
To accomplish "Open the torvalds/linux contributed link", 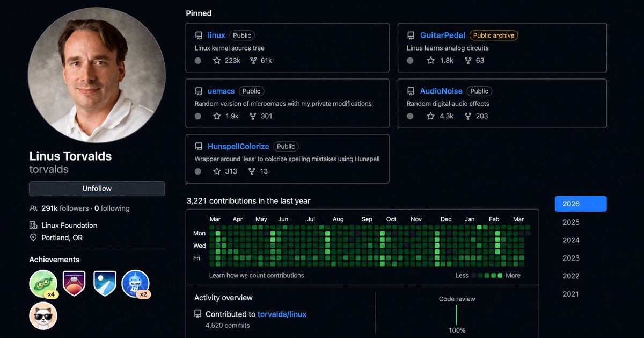I will [282, 314].
